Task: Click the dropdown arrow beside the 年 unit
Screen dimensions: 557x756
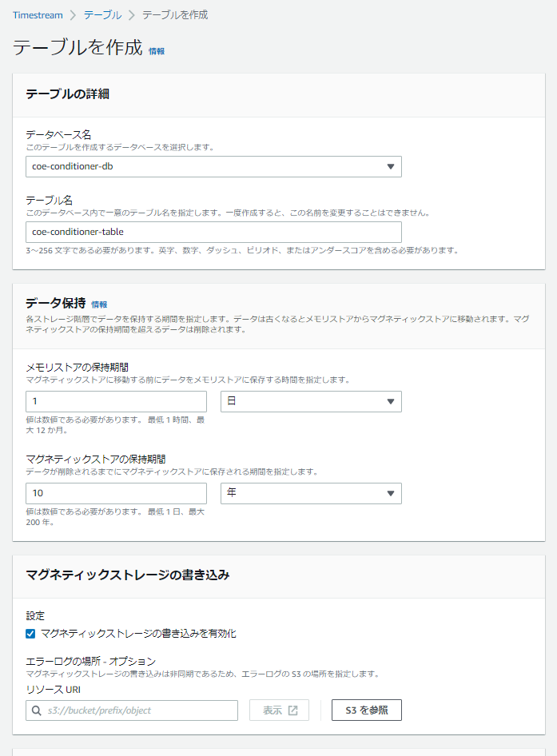Action: pyautogui.click(x=391, y=493)
